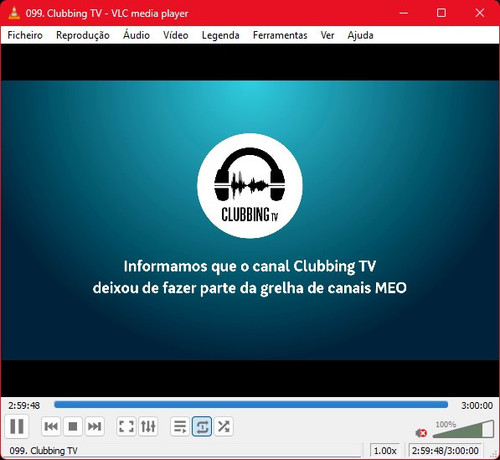Viewport: 500px width, 460px height.
Task: Click the VLC cone icon in title bar
Action: [x=14, y=13]
